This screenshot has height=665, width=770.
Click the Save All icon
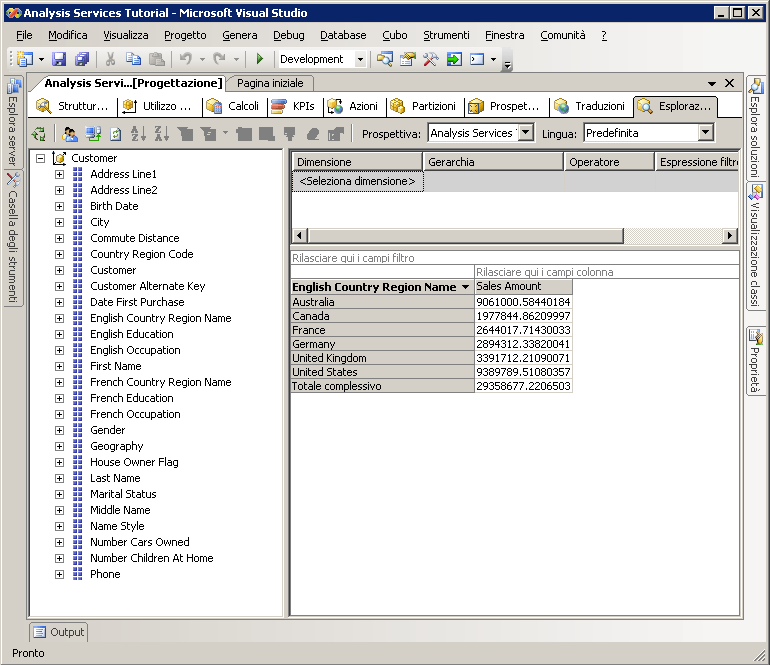(82, 59)
